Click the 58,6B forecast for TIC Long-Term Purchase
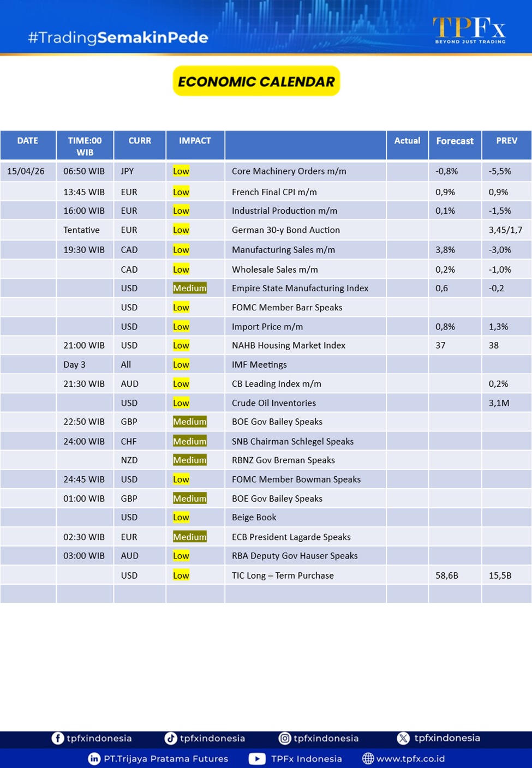The width and height of the screenshot is (532, 768). [446, 575]
